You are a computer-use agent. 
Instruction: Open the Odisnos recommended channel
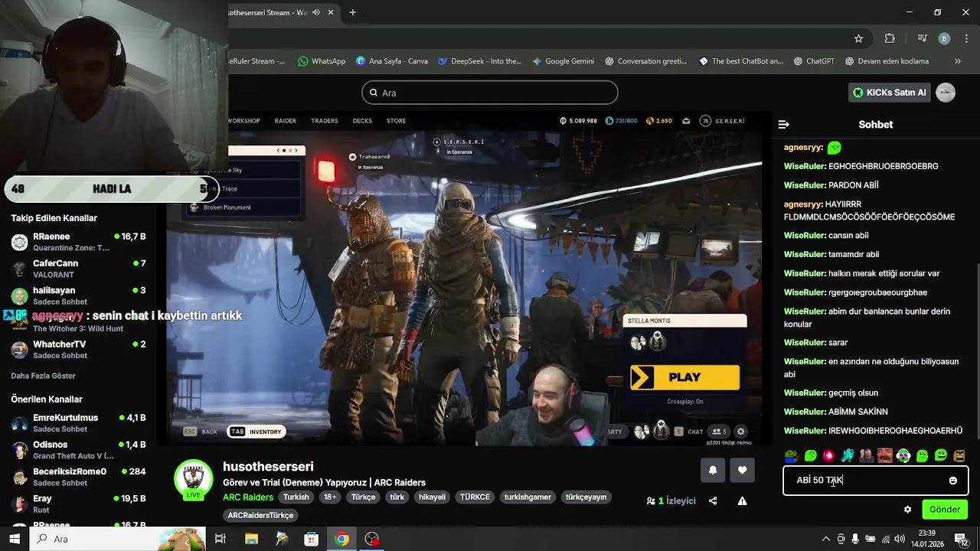tap(79, 450)
